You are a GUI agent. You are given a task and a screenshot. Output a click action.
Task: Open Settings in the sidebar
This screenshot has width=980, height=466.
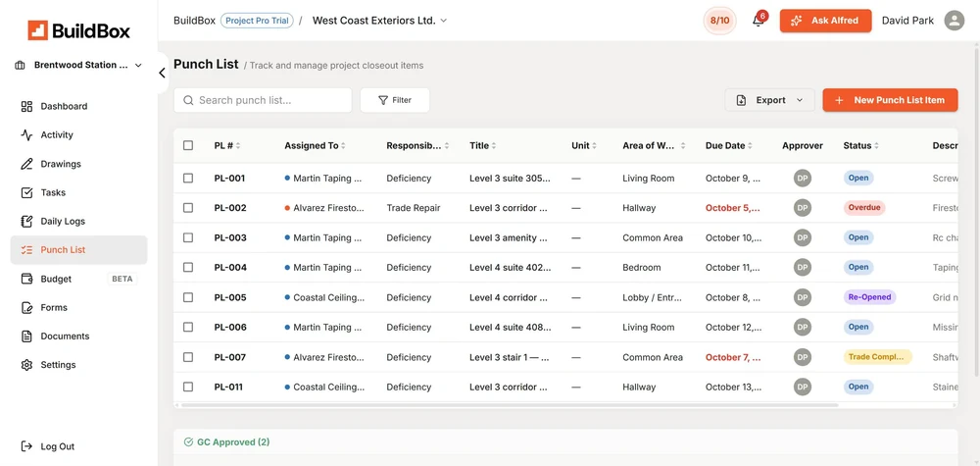click(78, 365)
